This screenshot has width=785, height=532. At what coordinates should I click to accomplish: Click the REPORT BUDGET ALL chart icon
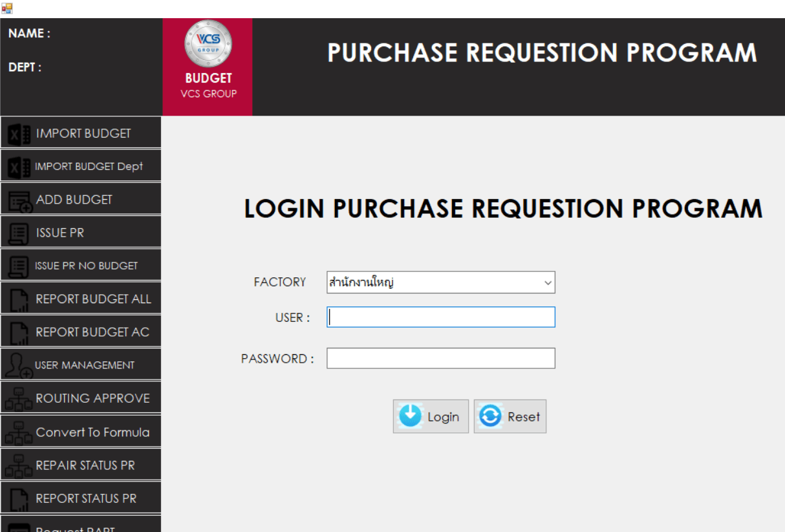pos(19,300)
